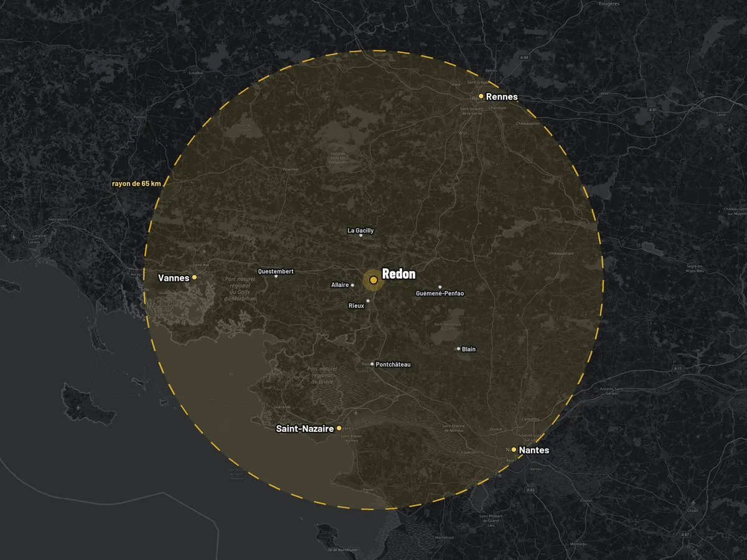Click the airplane symbol near Cholet
747x560 pixels.
pyautogui.click(x=694, y=502)
